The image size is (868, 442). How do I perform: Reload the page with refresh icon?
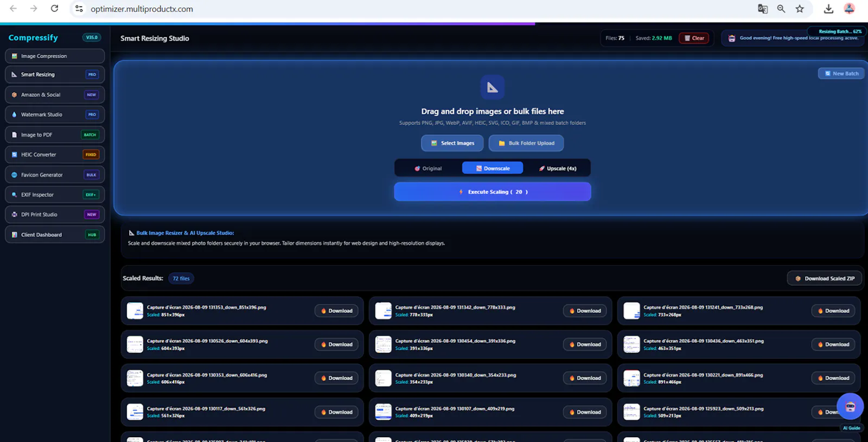pos(54,9)
